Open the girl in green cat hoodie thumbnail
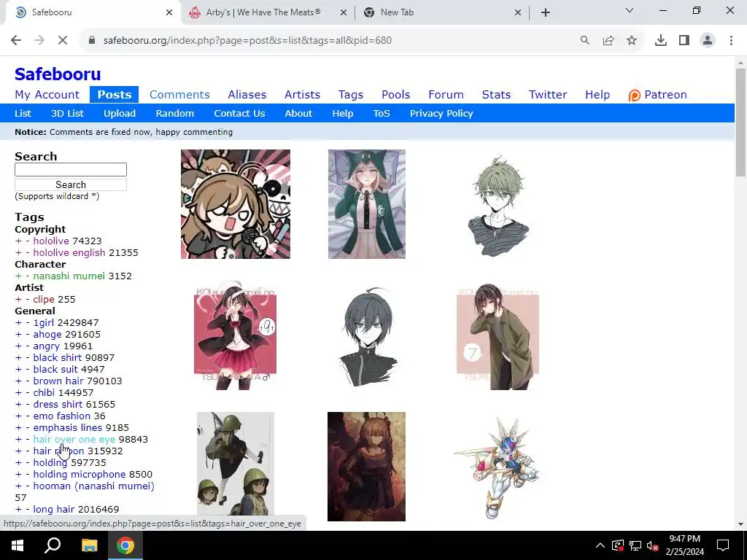This screenshot has width=747, height=560. coord(367,204)
